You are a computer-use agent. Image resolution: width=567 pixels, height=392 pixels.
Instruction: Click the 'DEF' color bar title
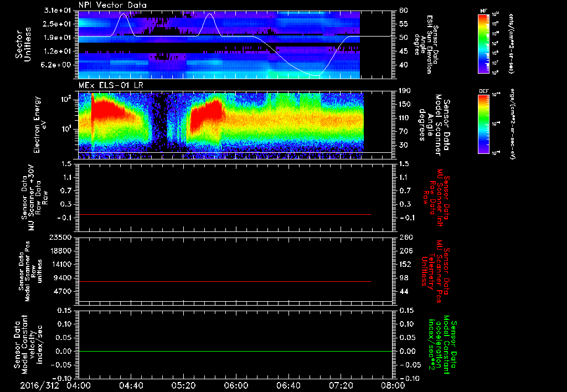484,91
